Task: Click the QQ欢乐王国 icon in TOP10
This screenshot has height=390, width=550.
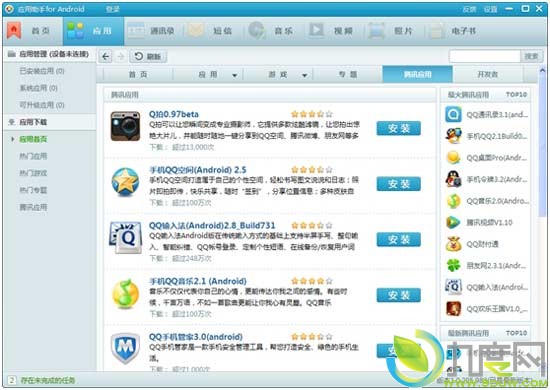Action: point(453,309)
